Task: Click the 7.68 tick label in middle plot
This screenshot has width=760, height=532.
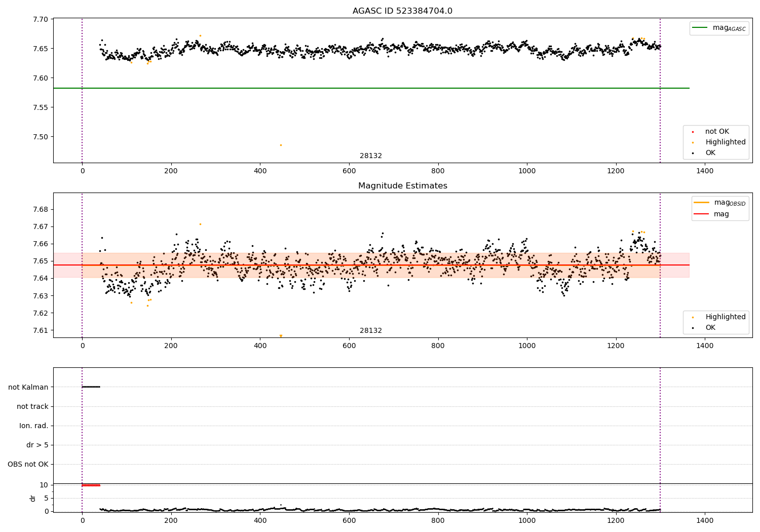Action: pyautogui.click(x=41, y=209)
